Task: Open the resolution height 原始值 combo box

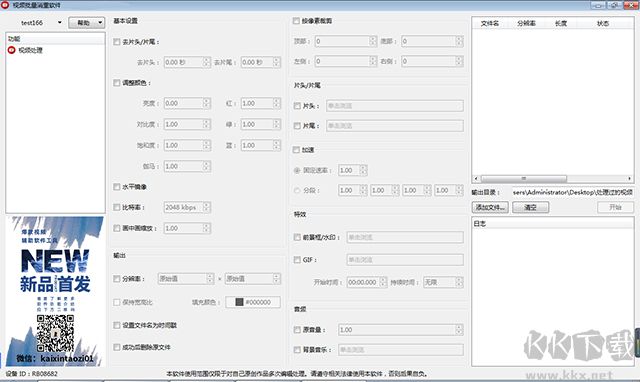Action: coord(253,279)
